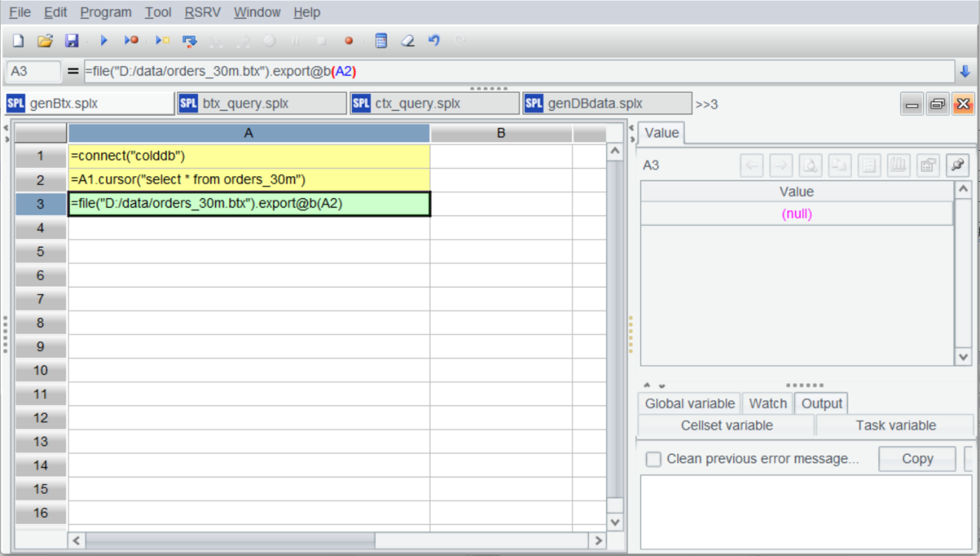Toggle the pin icon in Value panel
The width and height of the screenshot is (980, 556).
[958, 166]
